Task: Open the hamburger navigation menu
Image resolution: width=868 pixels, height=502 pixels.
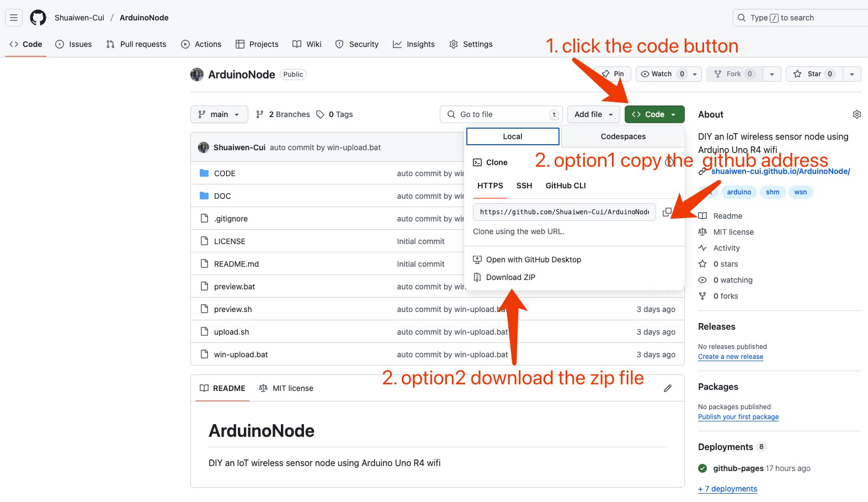Action: point(14,18)
